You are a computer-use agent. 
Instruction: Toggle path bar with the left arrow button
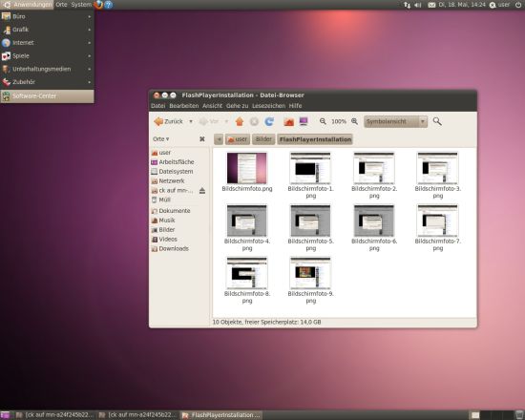(x=219, y=139)
